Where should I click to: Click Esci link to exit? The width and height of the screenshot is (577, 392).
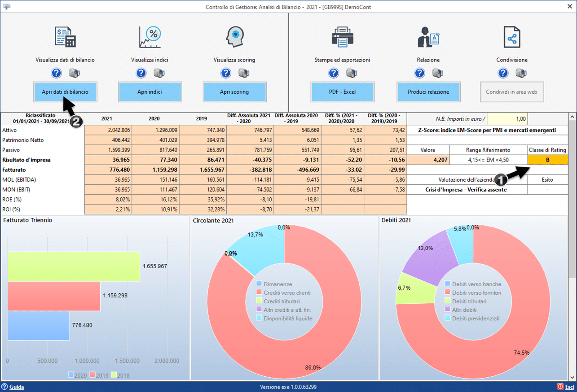click(570, 387)
